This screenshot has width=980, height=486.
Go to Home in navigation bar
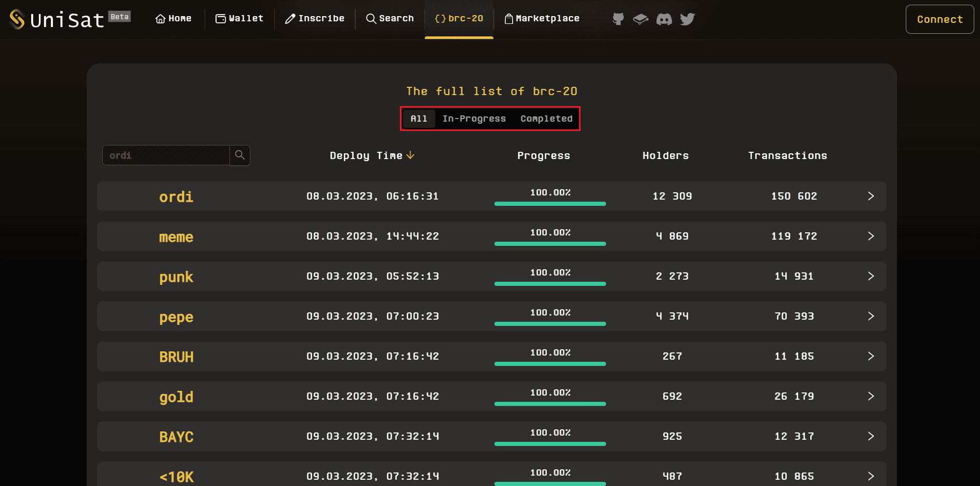tap(173, 19)
